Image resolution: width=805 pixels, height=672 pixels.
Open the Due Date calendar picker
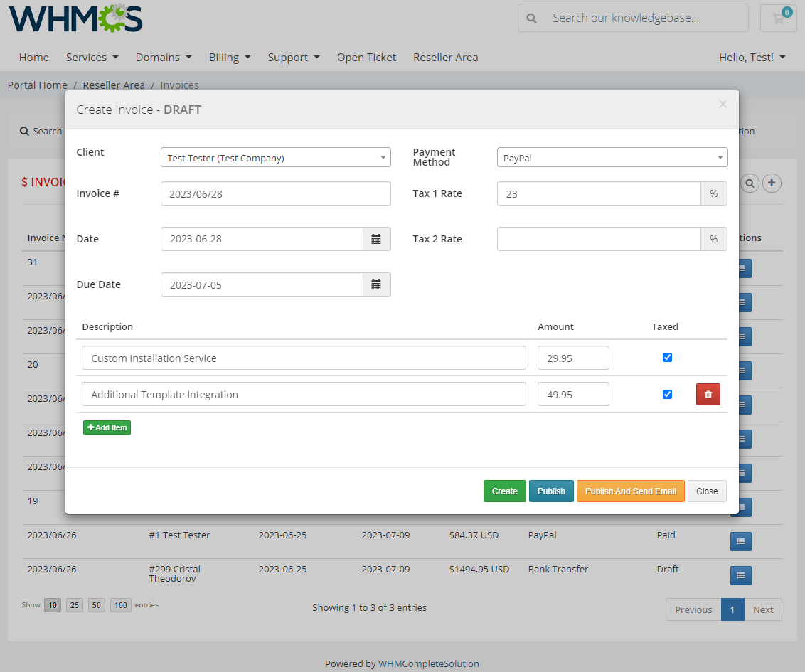[x=377, y=284]
